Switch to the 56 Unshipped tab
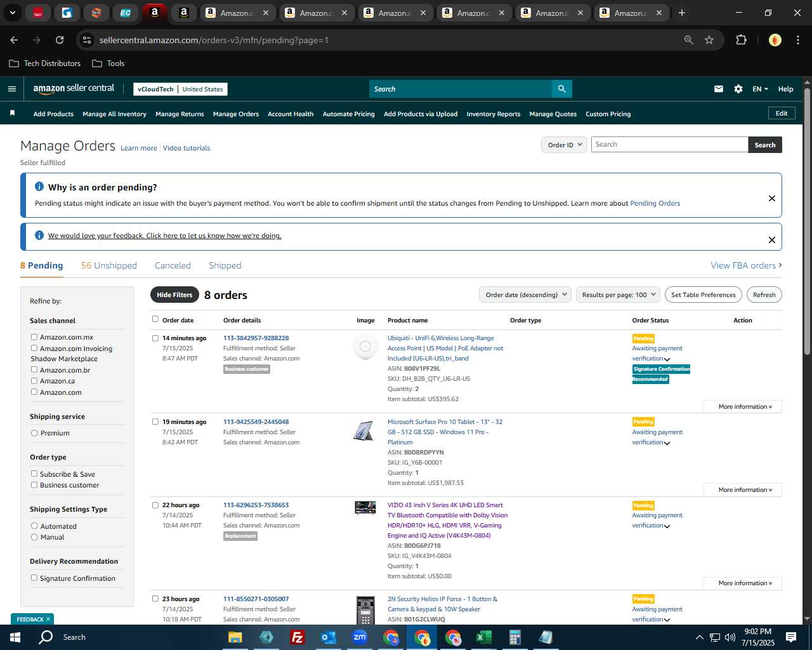Screen dimensions: 812x650 point(109,265)
